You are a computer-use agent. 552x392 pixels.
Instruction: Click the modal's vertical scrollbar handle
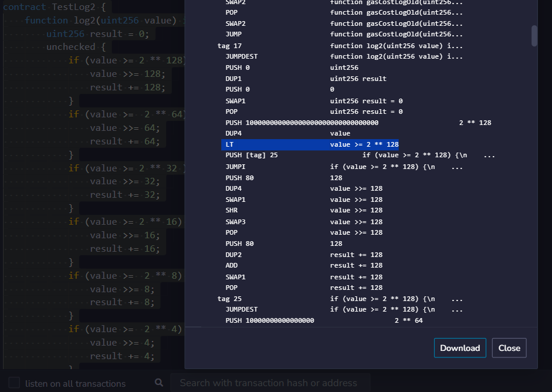pos(533,35)
